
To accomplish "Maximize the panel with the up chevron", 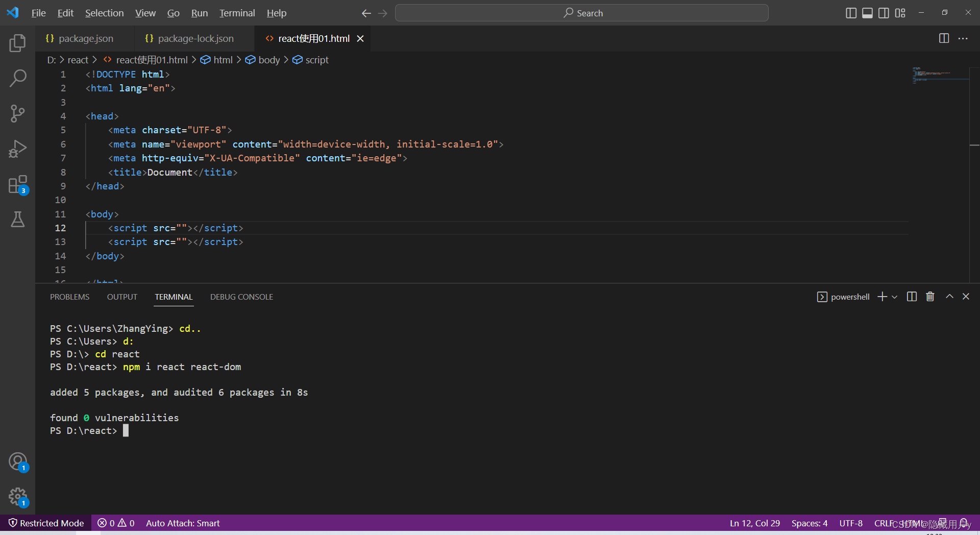I will click(x=949, y=297).
